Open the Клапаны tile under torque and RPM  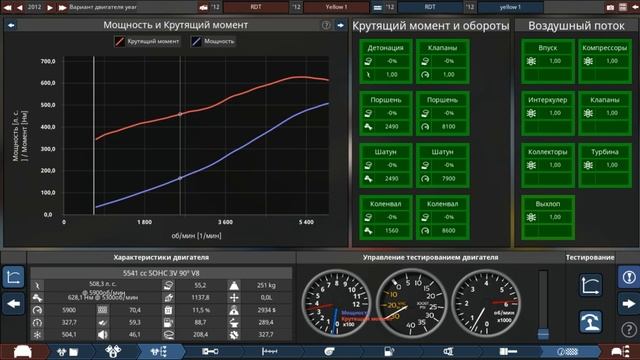pos(442,62)
